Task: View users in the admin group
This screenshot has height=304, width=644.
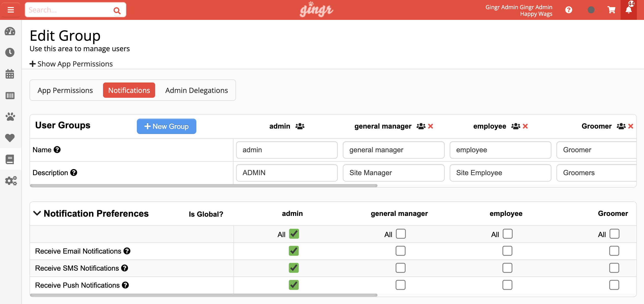Action: 300,126
